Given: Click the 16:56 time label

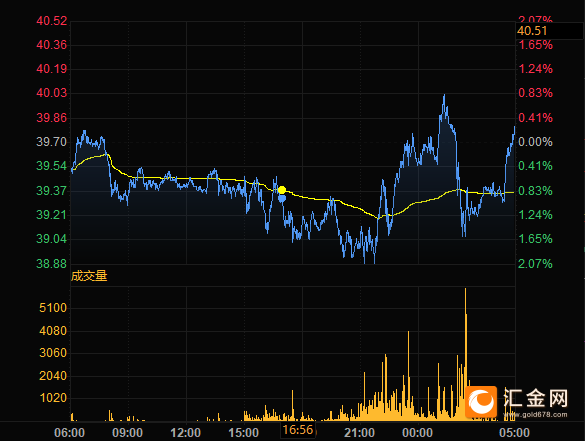Looking at the screenshot, I should [x=298, y=430].
